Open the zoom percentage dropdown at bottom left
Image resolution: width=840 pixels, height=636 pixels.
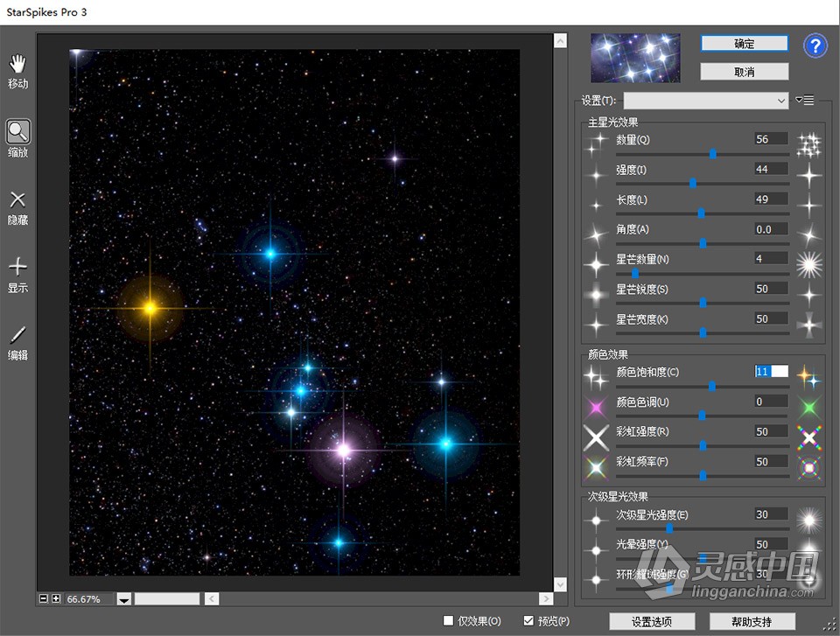pos(122,599)
